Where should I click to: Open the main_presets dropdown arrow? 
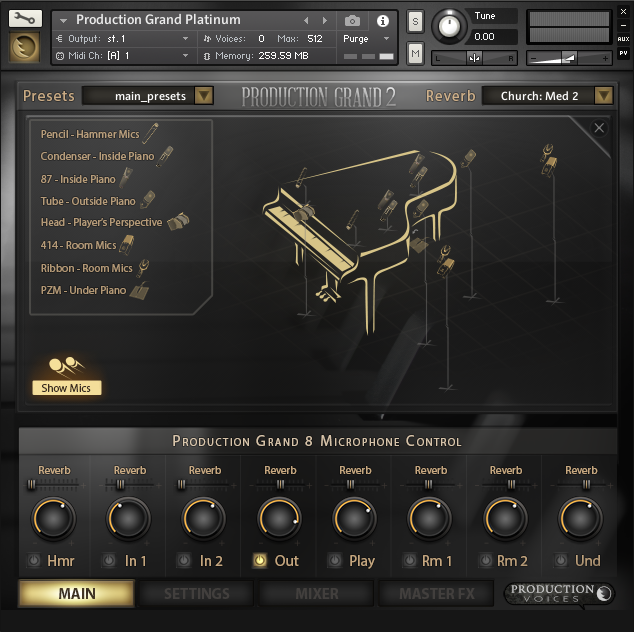tap(204, 96)
